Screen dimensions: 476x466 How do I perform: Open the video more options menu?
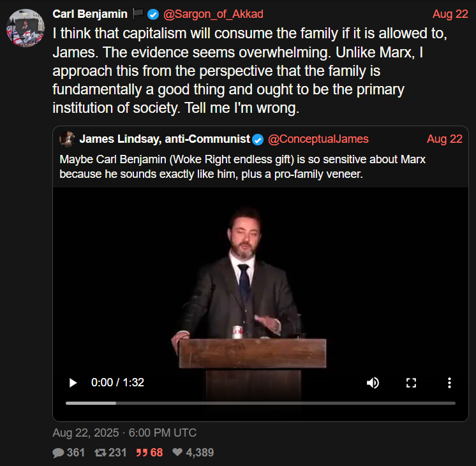coord(449,382)
